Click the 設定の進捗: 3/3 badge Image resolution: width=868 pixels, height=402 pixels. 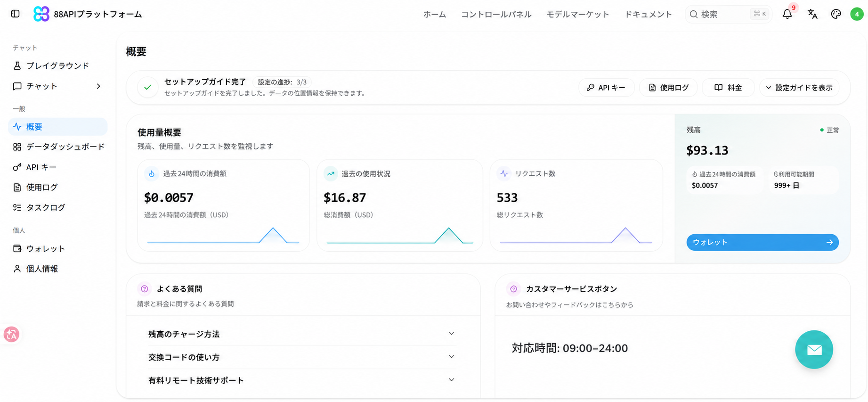point(282,82)
